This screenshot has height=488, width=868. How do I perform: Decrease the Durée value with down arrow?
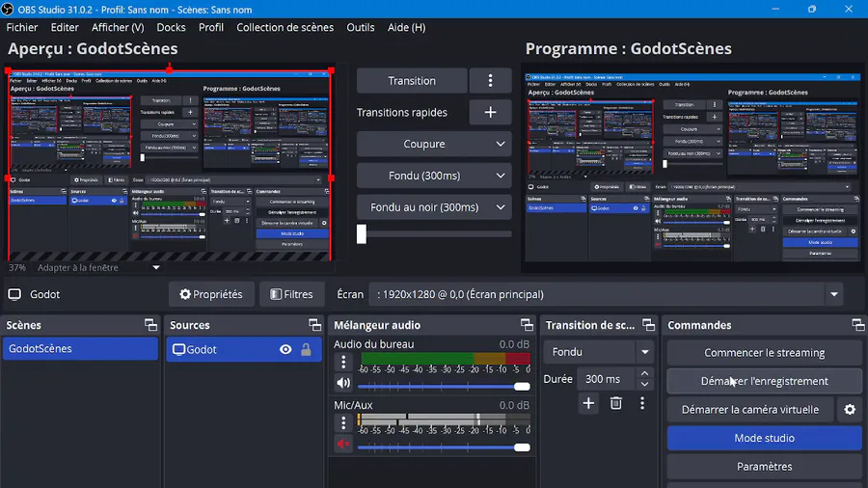point(644,384)
